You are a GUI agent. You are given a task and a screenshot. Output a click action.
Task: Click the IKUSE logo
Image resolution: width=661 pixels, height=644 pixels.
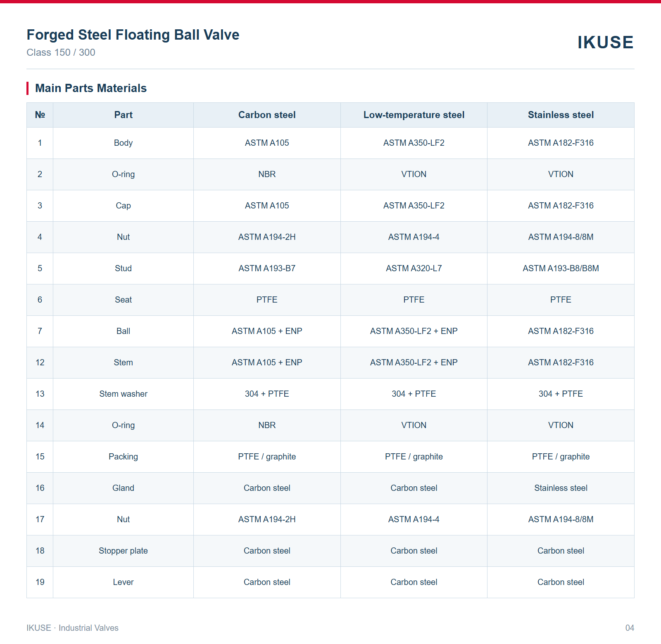tap(605, 43)
